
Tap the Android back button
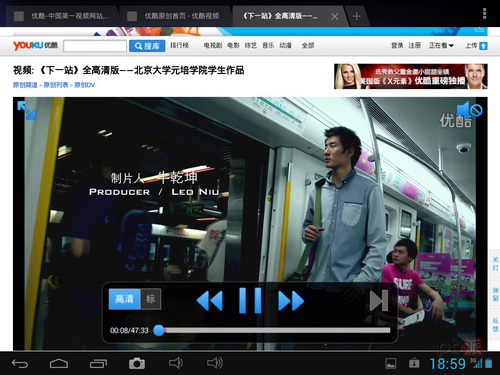pos(20,363)
